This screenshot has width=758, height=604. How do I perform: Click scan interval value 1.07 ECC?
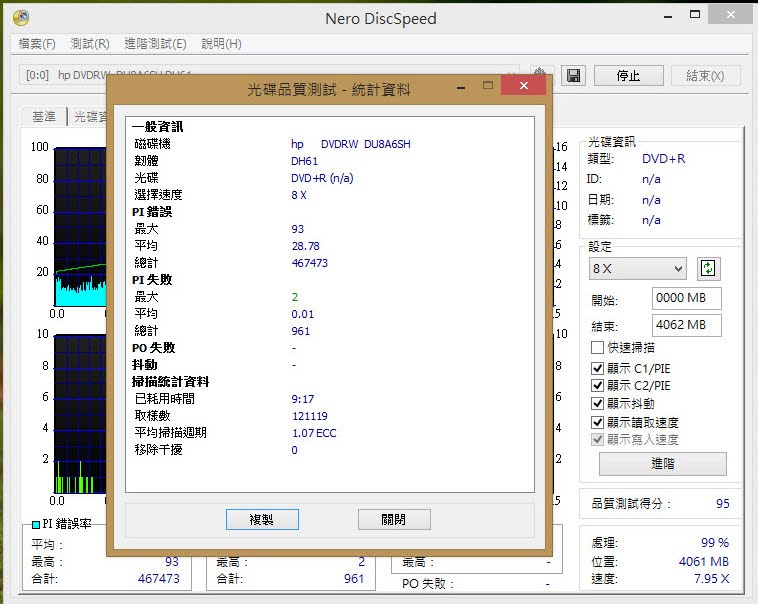pyautogui.click(x=314, y=433)
